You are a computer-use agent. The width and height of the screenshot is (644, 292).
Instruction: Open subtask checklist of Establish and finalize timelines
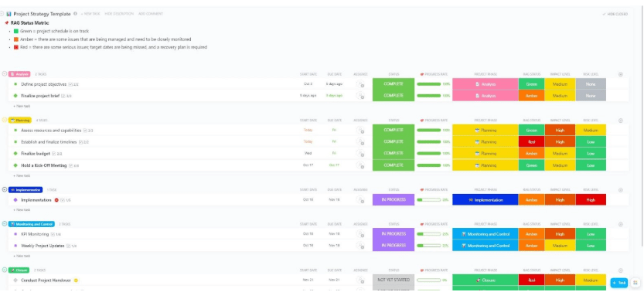[x=83, y=142]
